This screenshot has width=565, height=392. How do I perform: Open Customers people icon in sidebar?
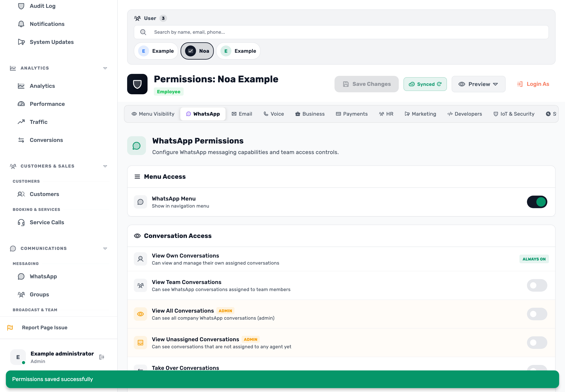[x=21, y=194]
